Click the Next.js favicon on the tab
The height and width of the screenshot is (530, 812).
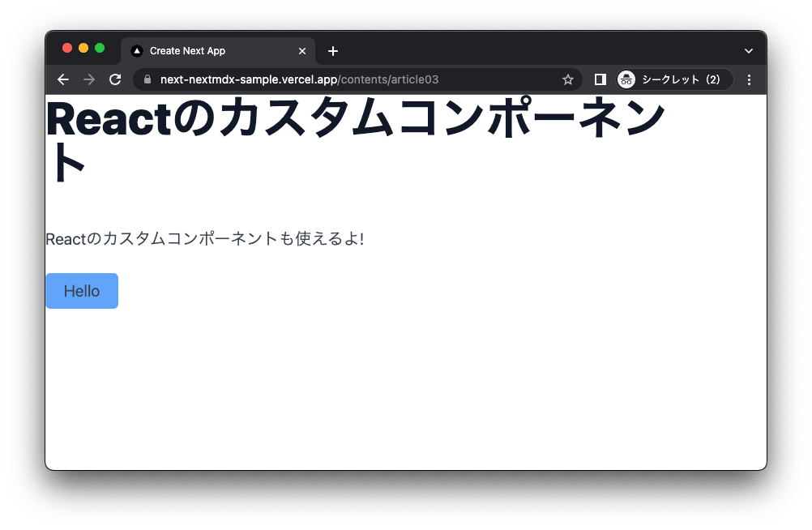tap(137, 51)
